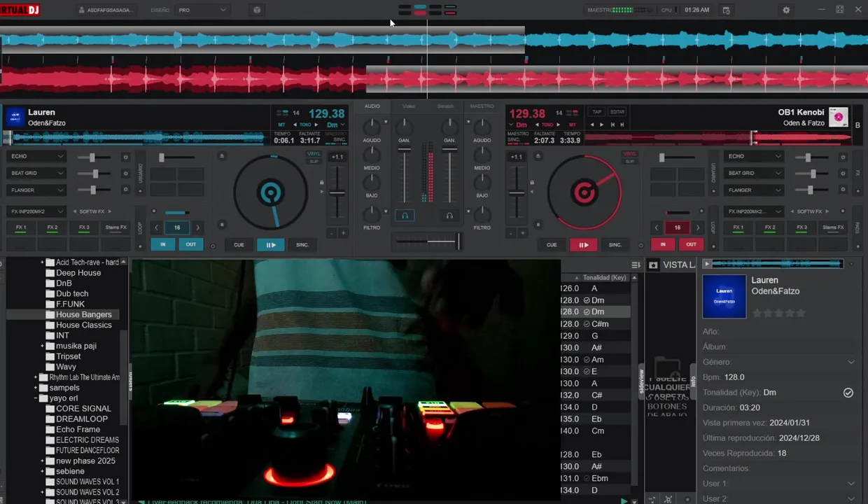Open the BEAT GRID effect dropdown on the left deck
Viewport: 868px width, 504px height.
pyautogui.click(x=37, y=173)
